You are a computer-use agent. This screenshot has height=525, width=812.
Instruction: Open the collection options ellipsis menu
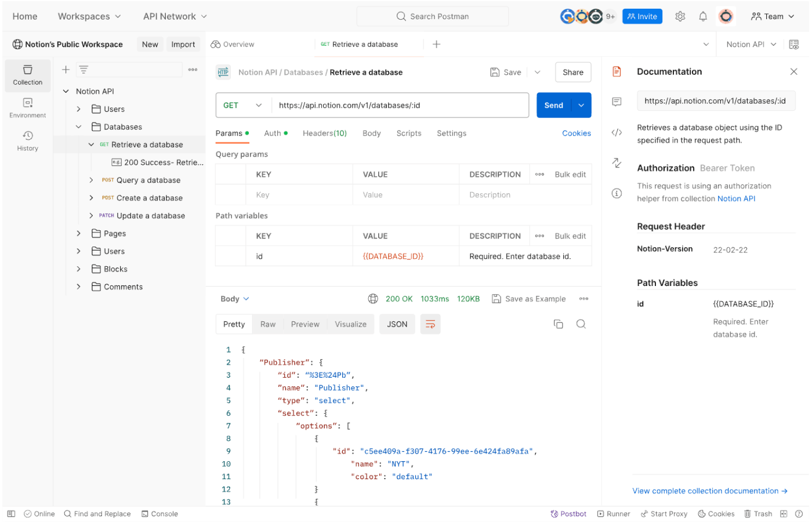tap(193, 70)
